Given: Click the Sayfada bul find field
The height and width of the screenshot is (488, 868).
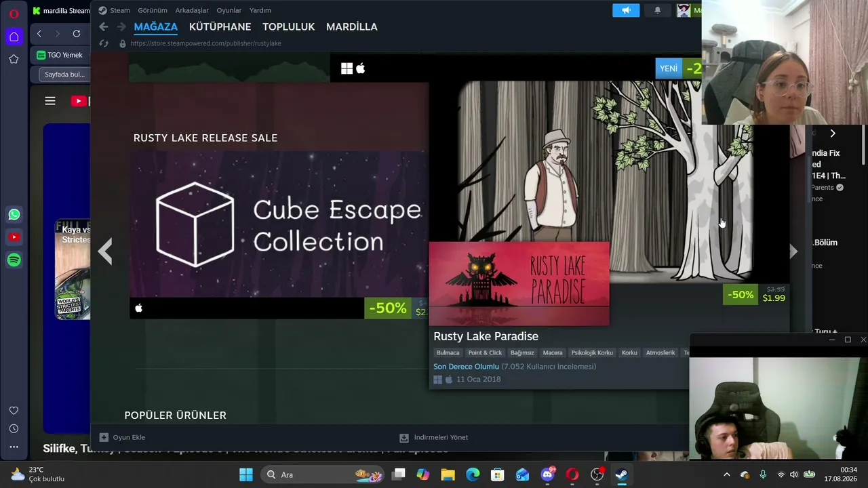Looking at the screenshot, I should click(x=65, y=75).
